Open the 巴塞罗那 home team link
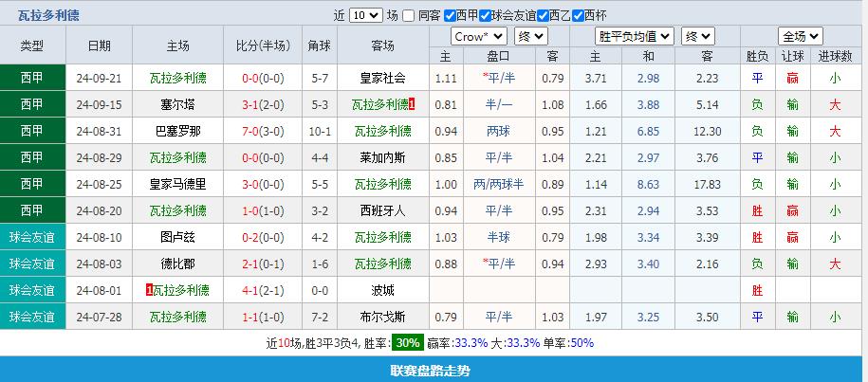This screenshot has height=382, width=868. click(180, 131)
